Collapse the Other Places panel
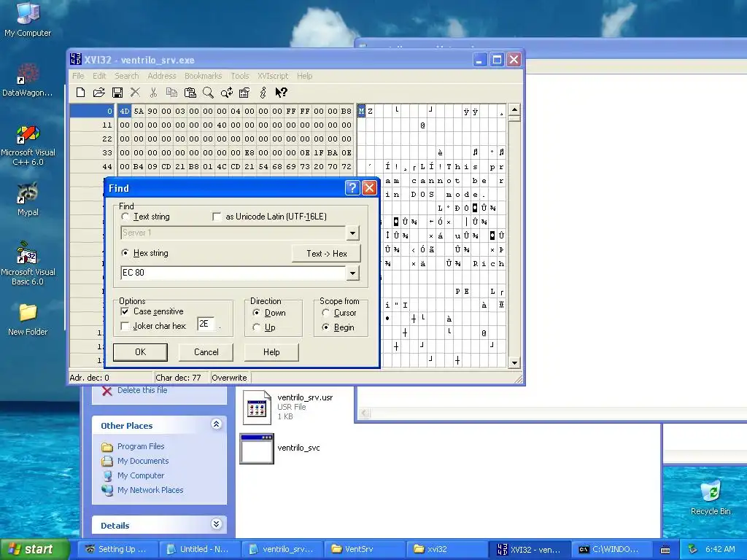Image resolution: width=747 pixels, height=560 pixels. click(216, 424)
